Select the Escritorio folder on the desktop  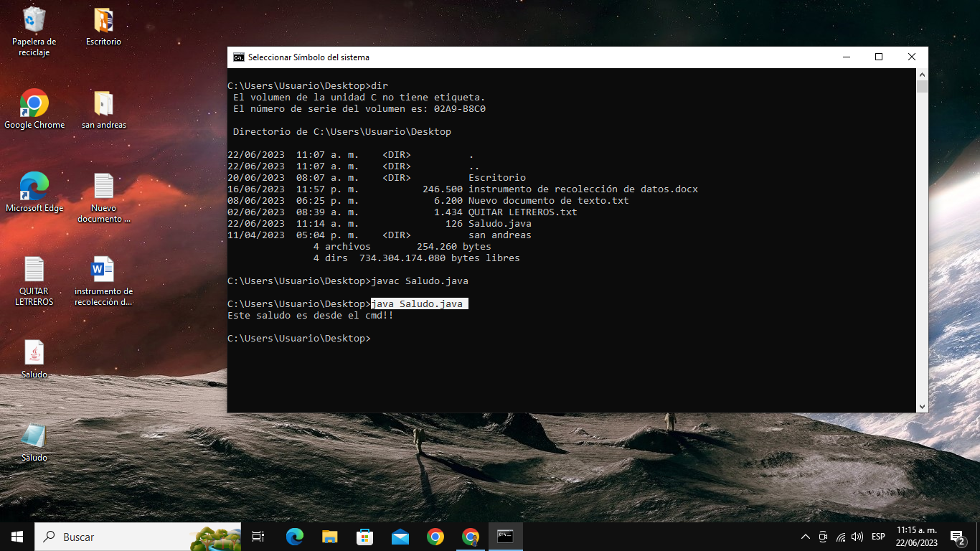tap(103, 27)
